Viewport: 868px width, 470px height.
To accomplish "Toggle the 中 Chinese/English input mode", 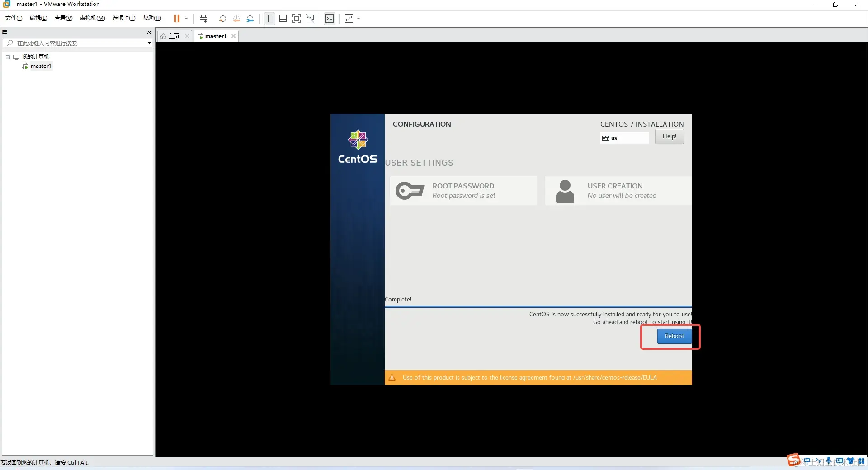I will (807, 461).
